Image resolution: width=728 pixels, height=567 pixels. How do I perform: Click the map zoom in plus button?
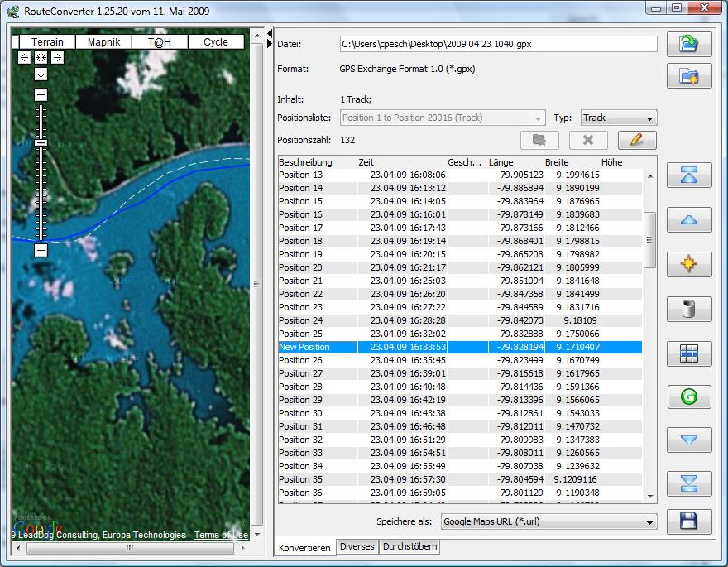(41, 95)
